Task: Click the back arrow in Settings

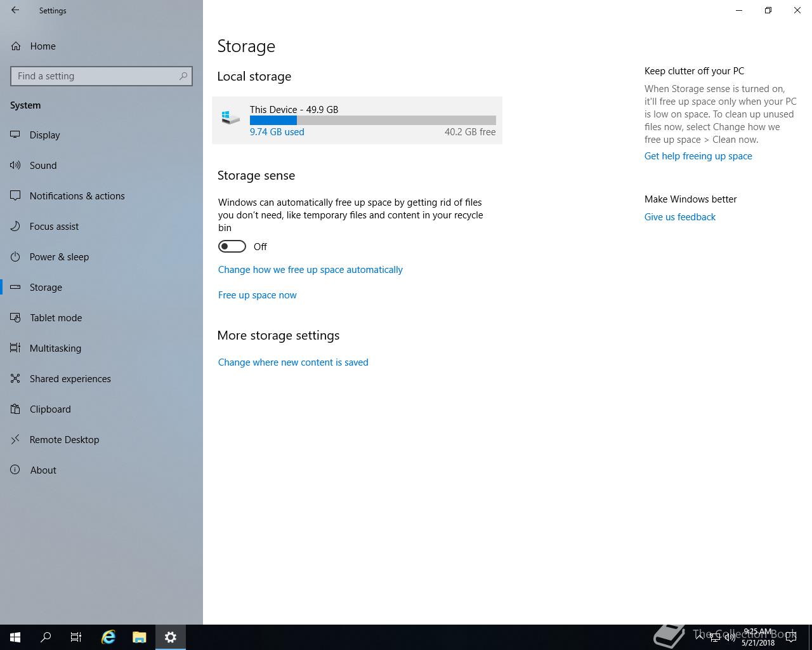Action: (x=15, y=10)
